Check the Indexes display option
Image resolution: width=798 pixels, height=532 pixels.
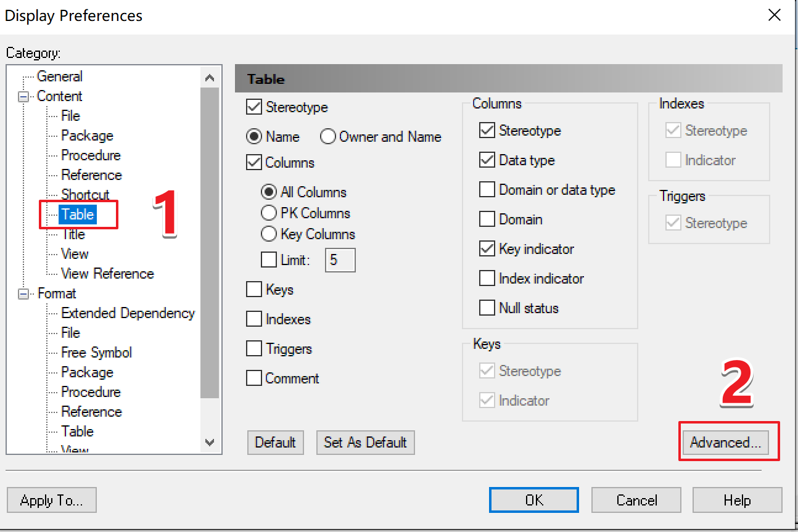[x=255, y=319]
